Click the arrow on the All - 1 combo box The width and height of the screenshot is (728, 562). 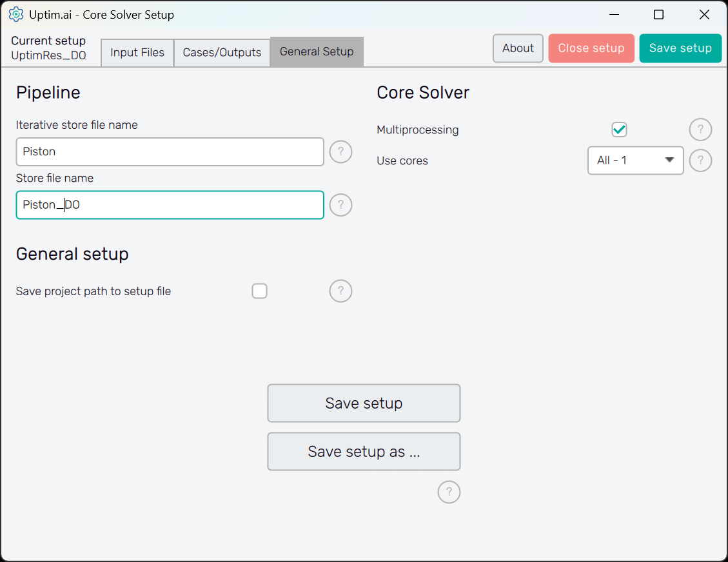point(669,160)
